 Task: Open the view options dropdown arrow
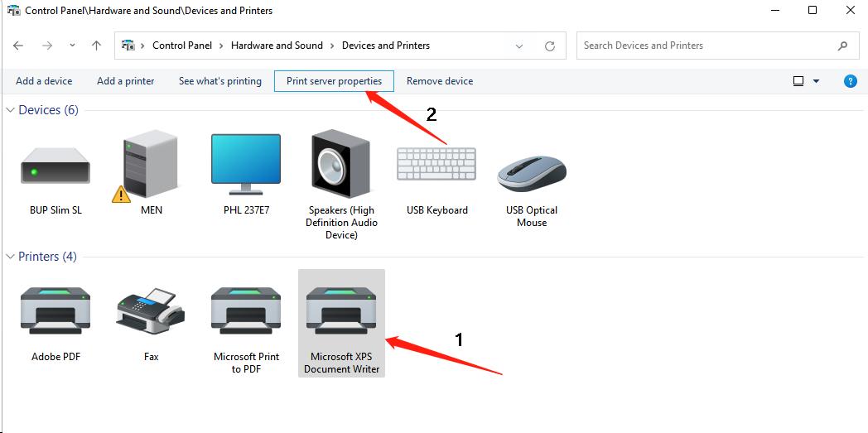[816, 81]
